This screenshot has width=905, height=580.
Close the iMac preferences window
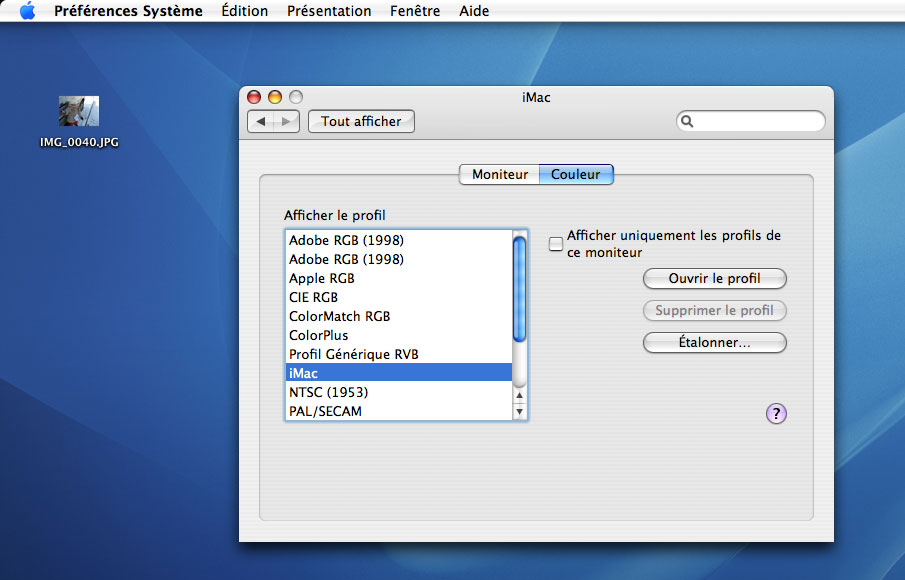click(x=254, y=97)
